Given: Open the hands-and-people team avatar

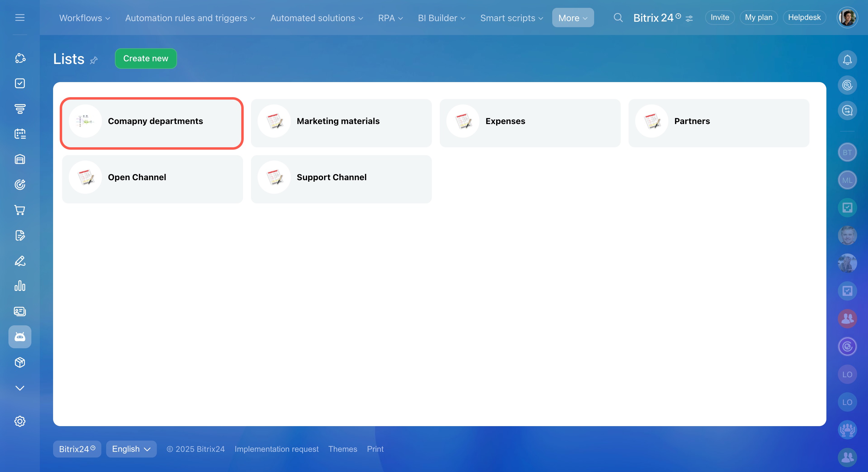Looking at the screenshot, I should (847, 429).
